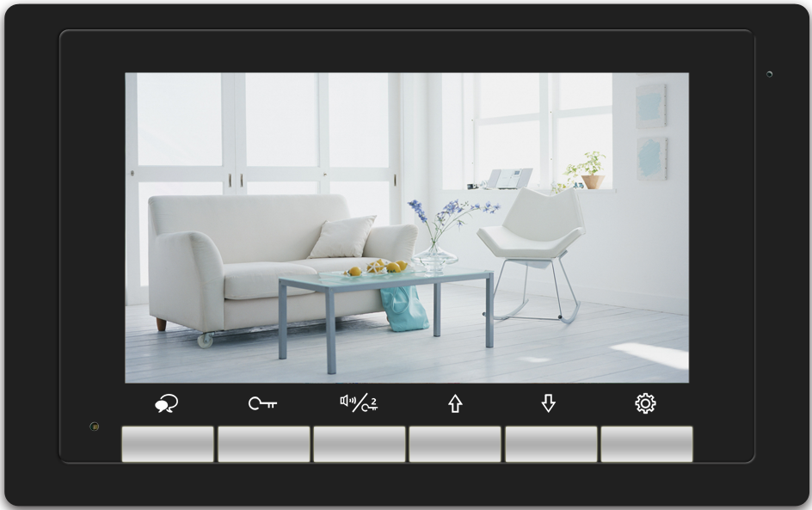The image size is (812, 510).
Task: Tap the key unlock icon
Action: pos(263,403)
